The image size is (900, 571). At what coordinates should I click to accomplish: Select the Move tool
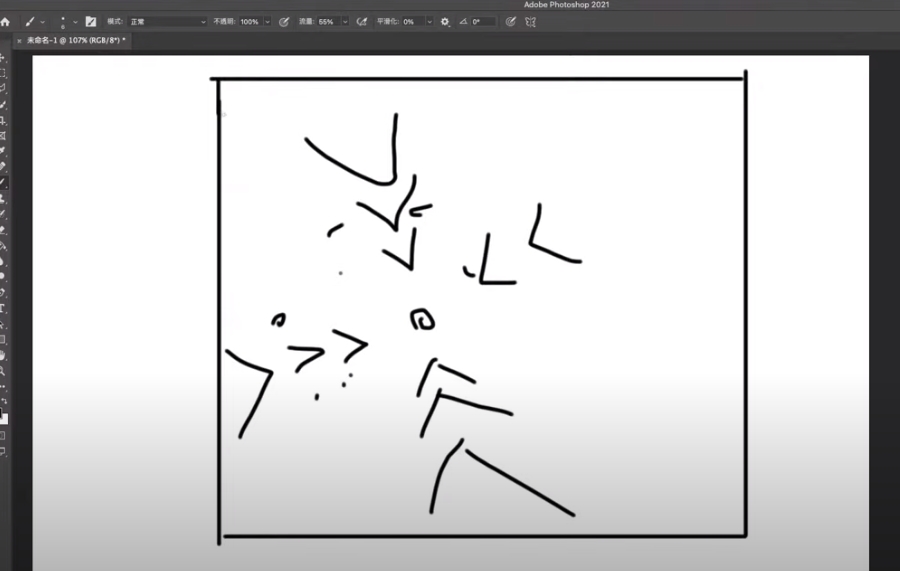3,58
